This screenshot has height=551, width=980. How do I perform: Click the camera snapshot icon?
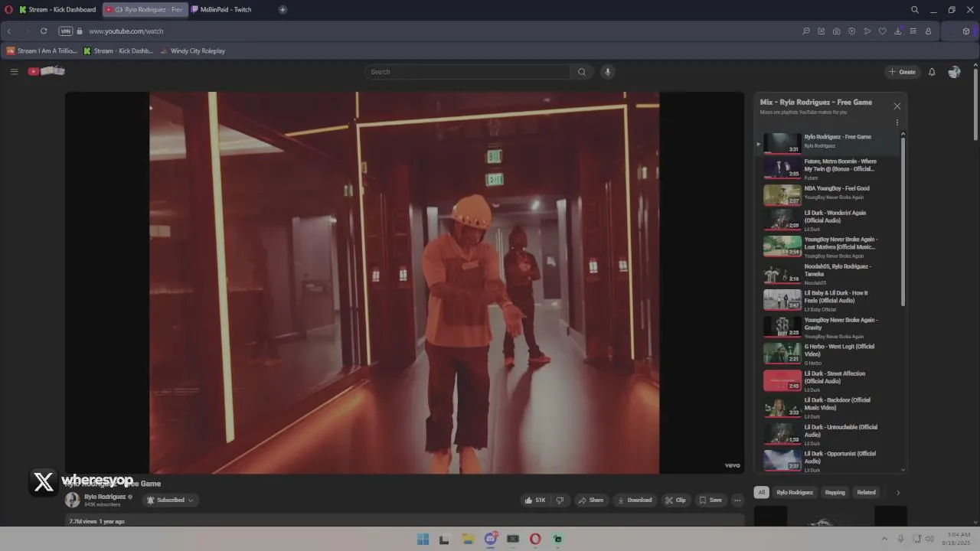tap(837, 31)
